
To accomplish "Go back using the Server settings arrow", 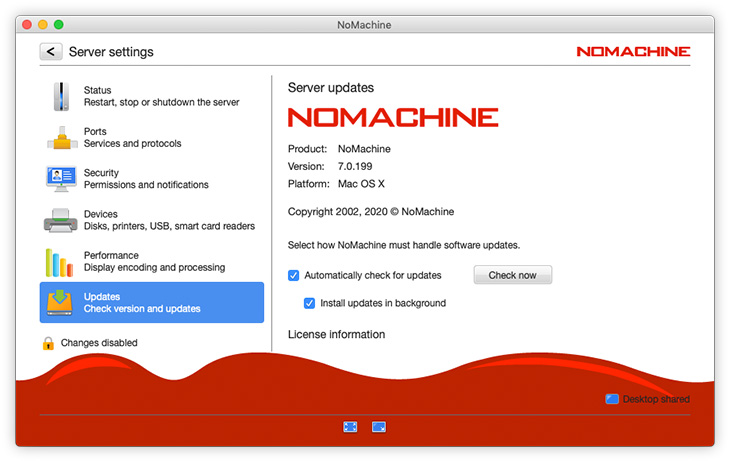I will pyautogui.click(x=51, y=52).
